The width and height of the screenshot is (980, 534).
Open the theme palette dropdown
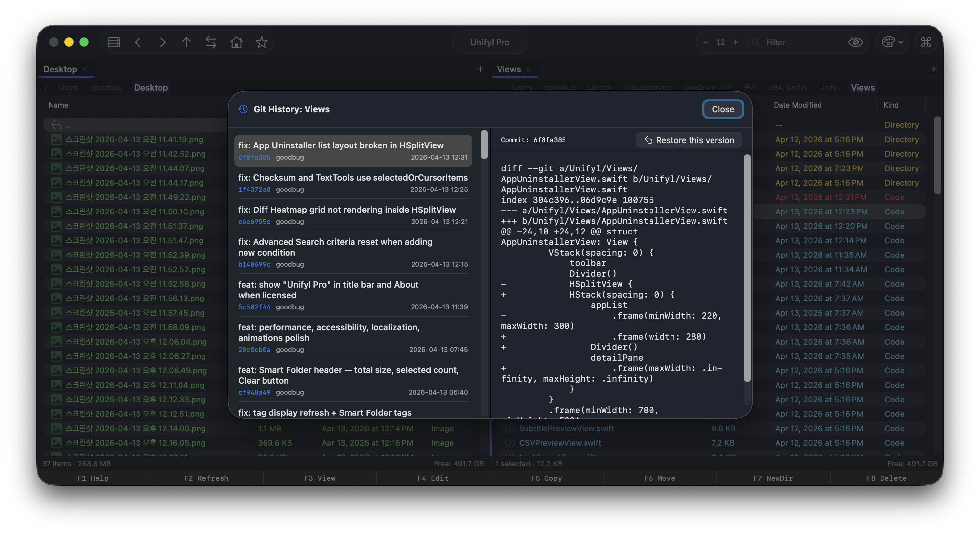tap(892, 42)
